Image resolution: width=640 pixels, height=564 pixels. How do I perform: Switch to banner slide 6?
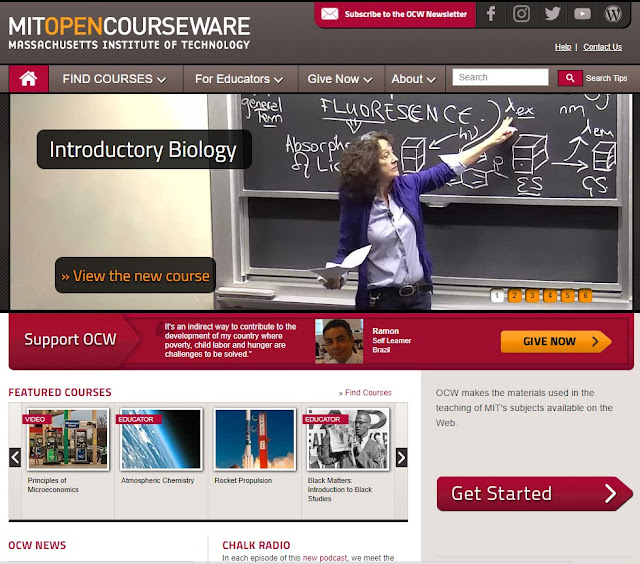[x=585, y=295]
